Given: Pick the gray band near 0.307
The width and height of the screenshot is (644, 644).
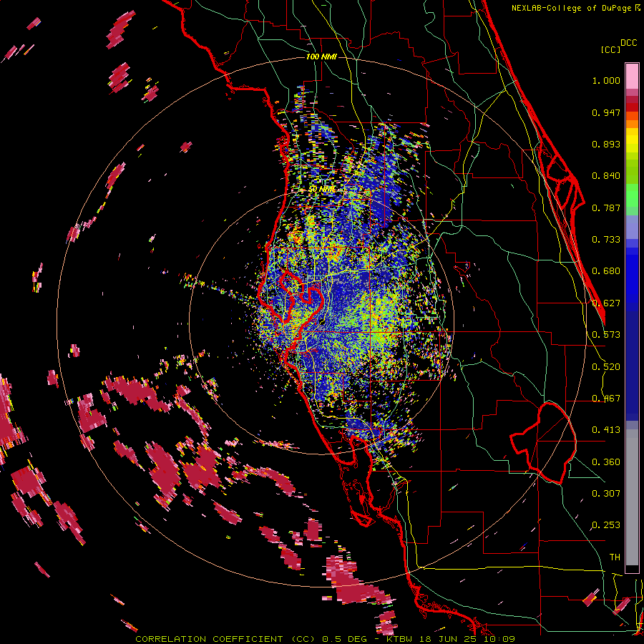Looking at the screenshot, I should pyautogui.click(x=632, y=497).
